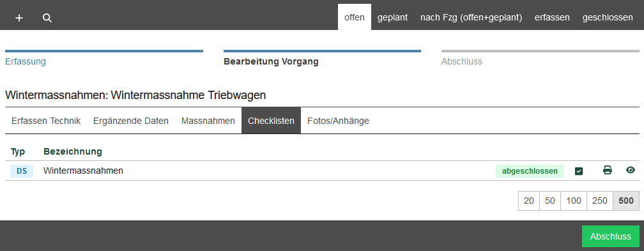This screenshot has width=644, height=251.
Task: Set page size to 100
Action: 573,201
